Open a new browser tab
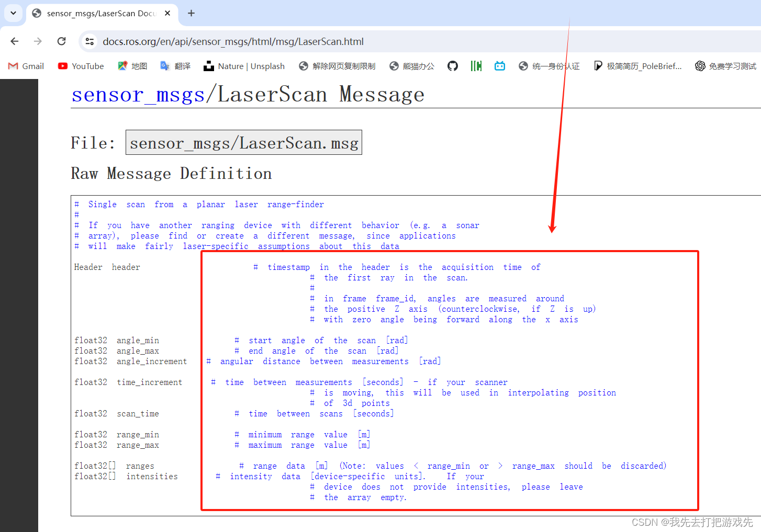This screenshot has height=532, width=761. 191,13
